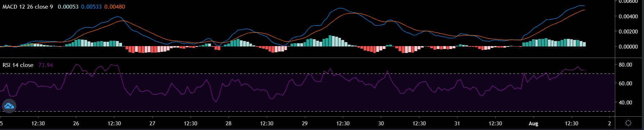The width and height of the screenshot is (644, 130).
Task: Click the 60.00 RSI scale label
Action: pos(626,84)
